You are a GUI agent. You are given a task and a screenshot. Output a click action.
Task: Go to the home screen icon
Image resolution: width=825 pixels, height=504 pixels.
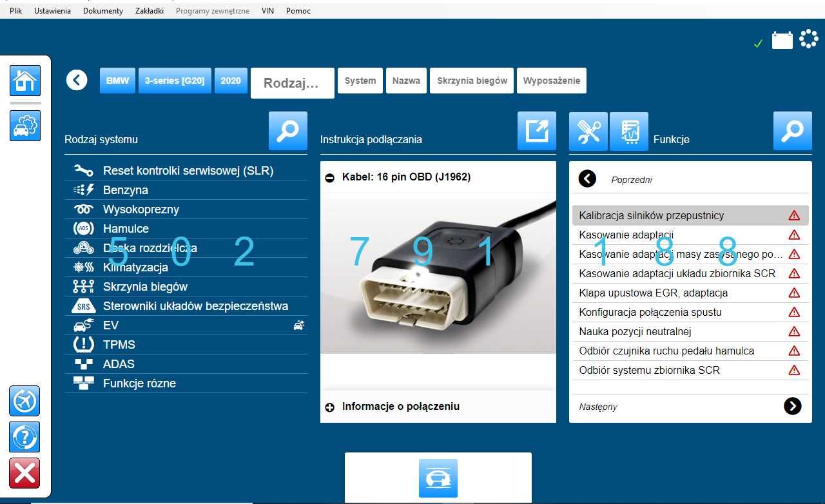[x=25, y=81]
